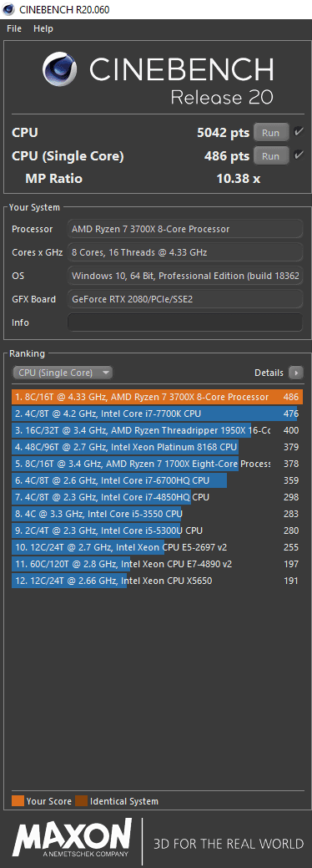Viewport: 312px width, 868px height.
Task: Click the 5042 pts CPU score
Action: tap(223, 133)
